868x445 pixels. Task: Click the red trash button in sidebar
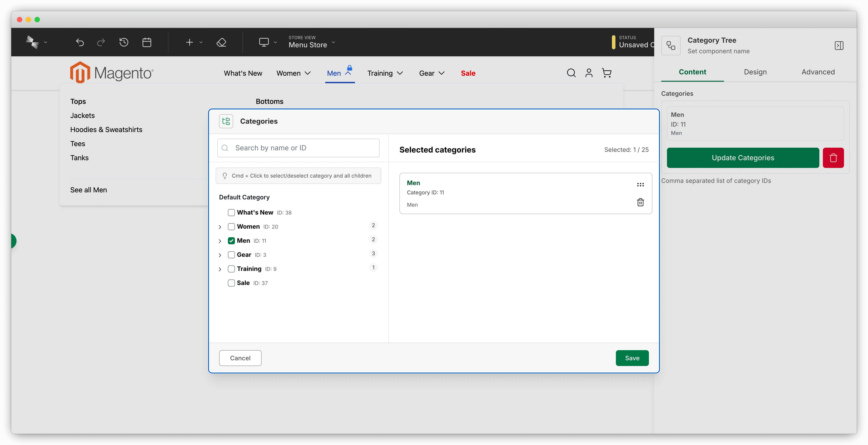pos(833,158)
